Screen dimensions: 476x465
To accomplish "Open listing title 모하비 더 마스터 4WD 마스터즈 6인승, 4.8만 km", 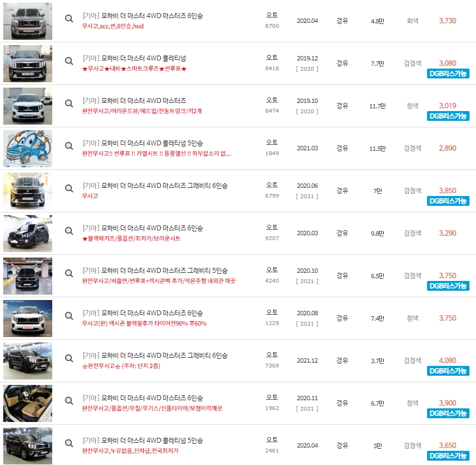I will [143, 16].
